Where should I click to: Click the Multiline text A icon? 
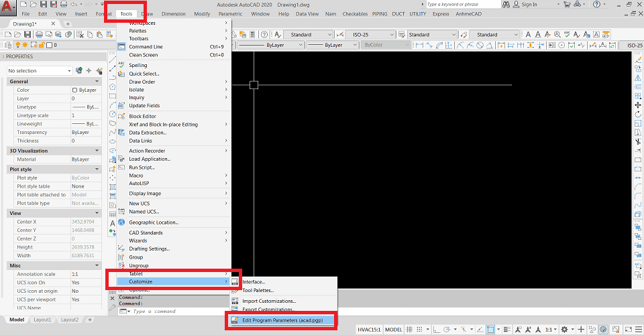[x=528, y=34]
